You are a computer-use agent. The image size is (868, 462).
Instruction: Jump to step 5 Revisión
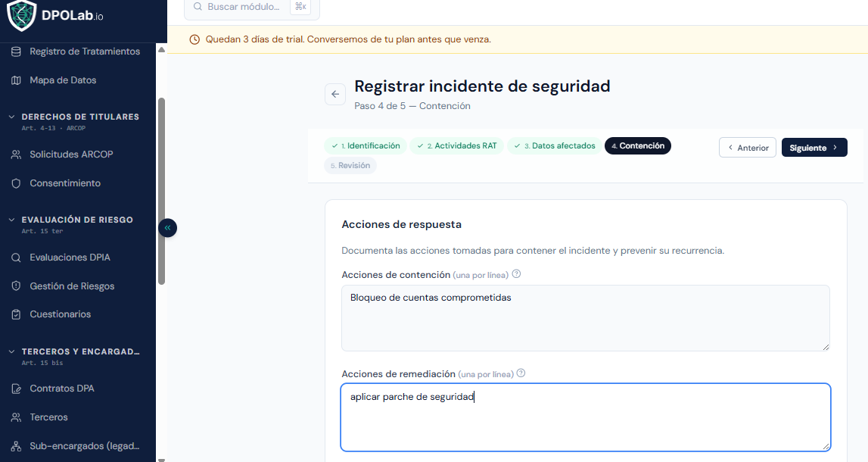(x=350, y=166)
